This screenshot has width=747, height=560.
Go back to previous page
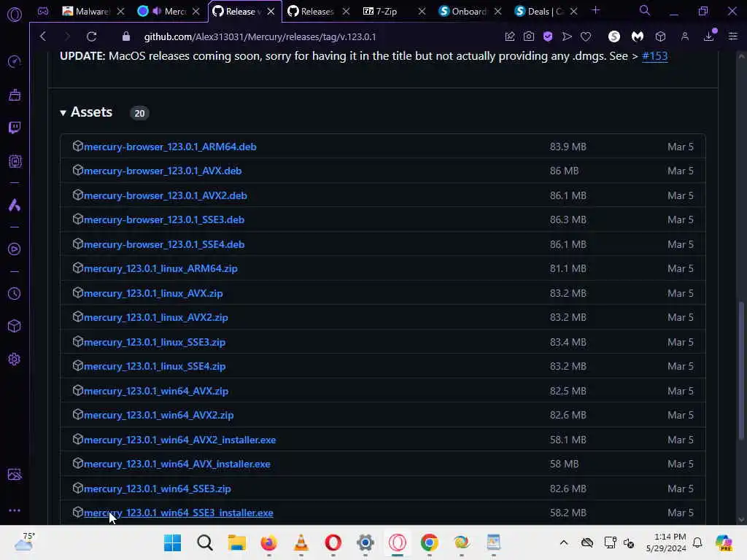tap(43, 36)
